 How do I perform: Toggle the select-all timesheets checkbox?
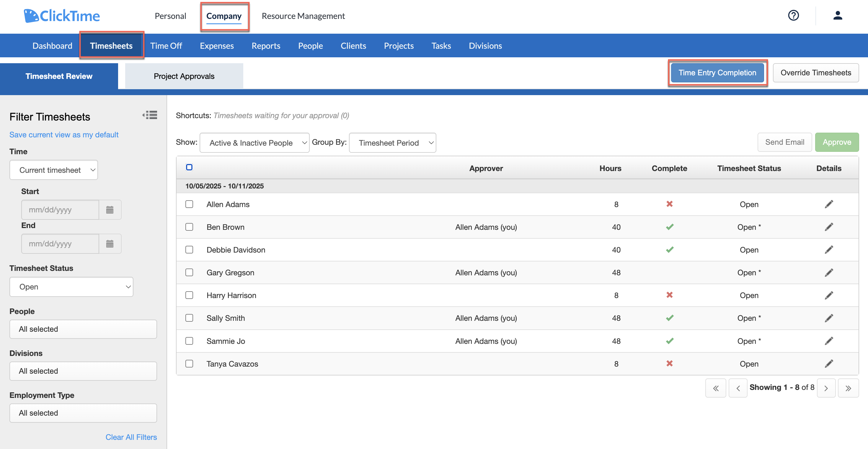(189, 167)
